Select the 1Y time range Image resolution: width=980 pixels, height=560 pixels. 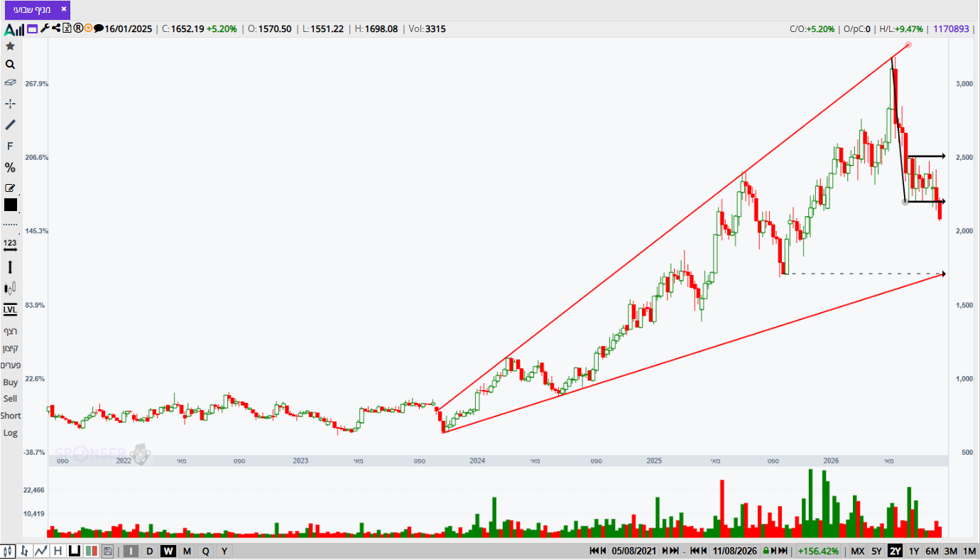pyautogui.click(x=914, y=551)
